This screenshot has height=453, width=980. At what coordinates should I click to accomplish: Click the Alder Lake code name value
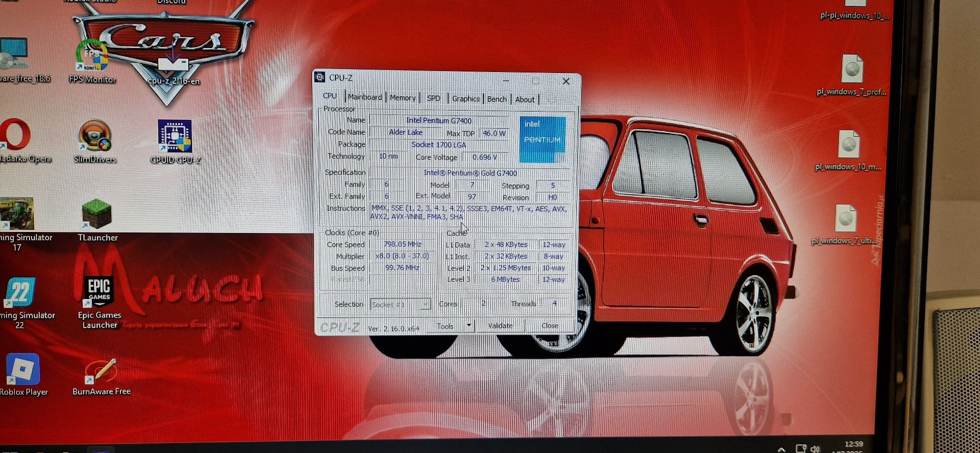click(x=406, y=132)
